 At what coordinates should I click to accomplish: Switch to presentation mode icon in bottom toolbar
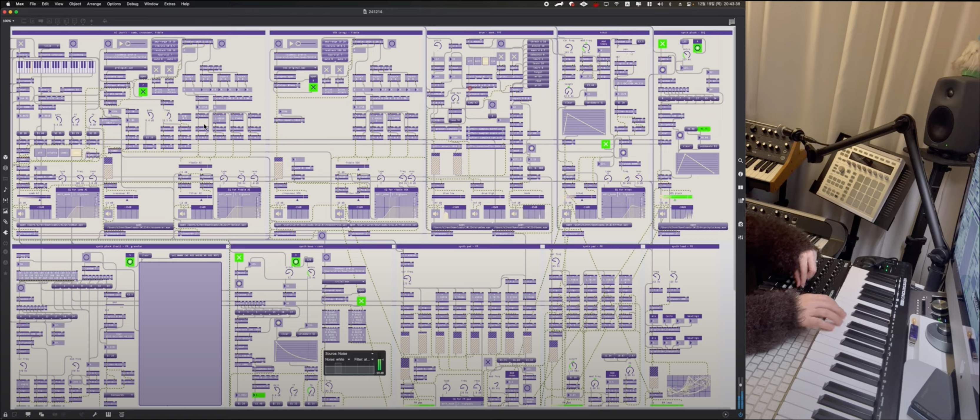(28, 414)
